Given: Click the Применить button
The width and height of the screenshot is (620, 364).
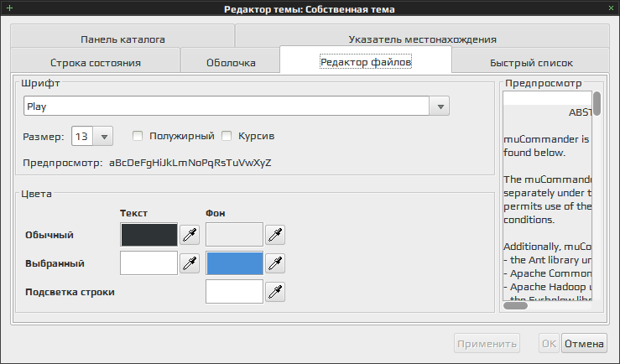Looking at the screenshot, I should (487, 343).
